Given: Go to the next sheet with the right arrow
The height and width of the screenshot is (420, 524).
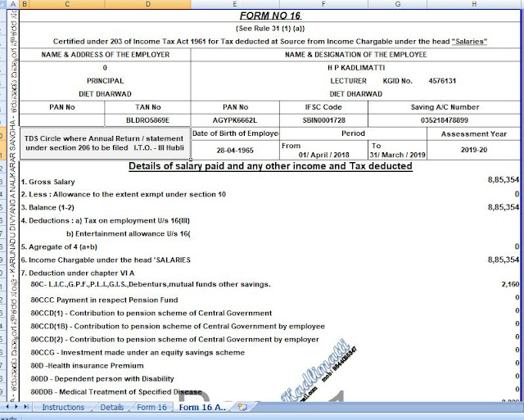Looking at the screenshot, I should [x=16, y=407].
